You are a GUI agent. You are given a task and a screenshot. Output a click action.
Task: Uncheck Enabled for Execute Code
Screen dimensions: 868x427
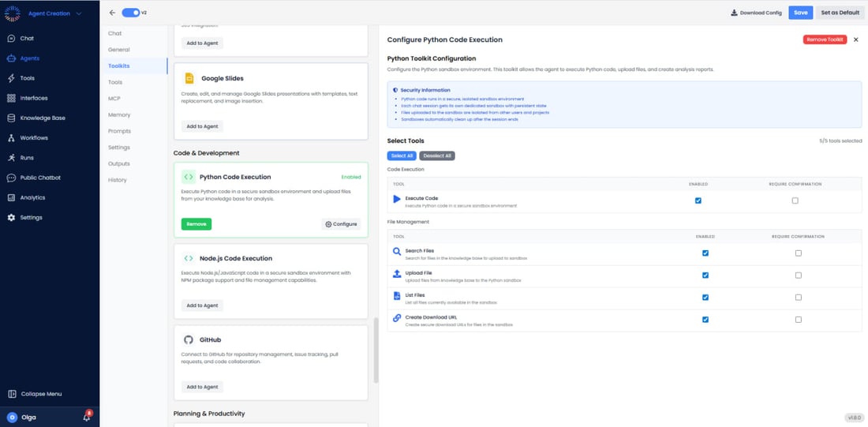pyautogui.click(x=698, y=200)
